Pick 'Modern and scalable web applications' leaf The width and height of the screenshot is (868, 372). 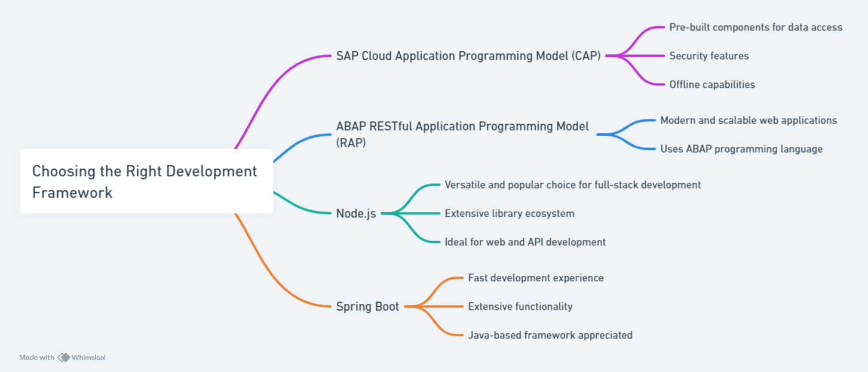coord(748,121)
